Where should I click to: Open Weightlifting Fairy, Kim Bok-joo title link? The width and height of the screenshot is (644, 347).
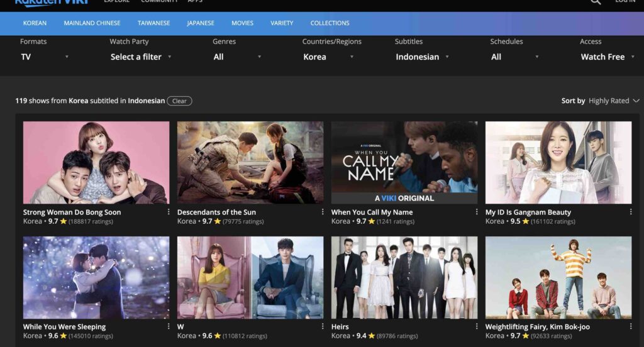coord(538,327)
